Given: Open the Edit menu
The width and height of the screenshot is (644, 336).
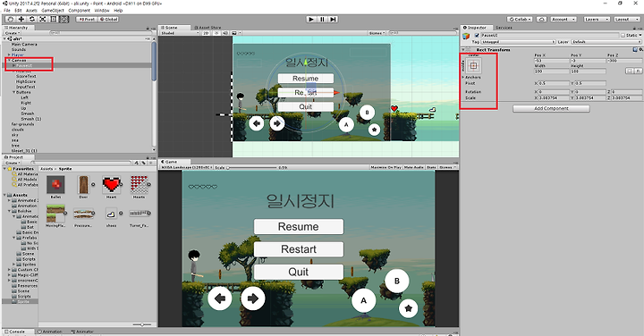Looking at the screenshot, I should click(18, 10).
